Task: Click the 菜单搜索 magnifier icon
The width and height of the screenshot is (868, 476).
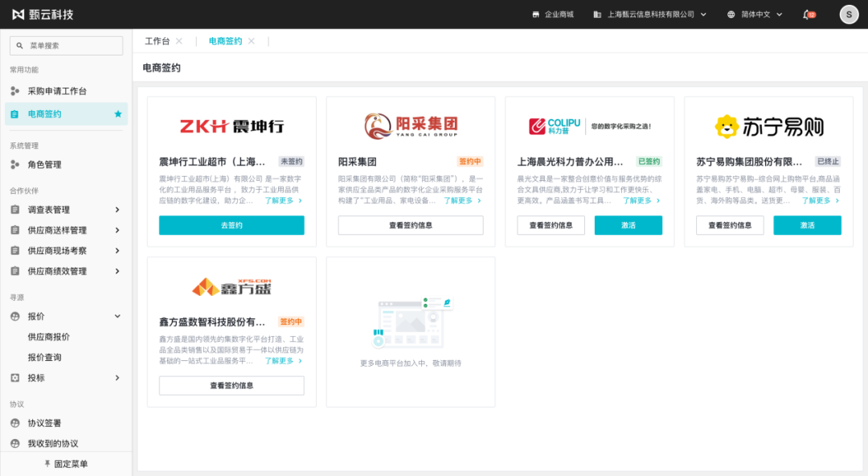Action: pyautogui.click(x=19, y=45)
